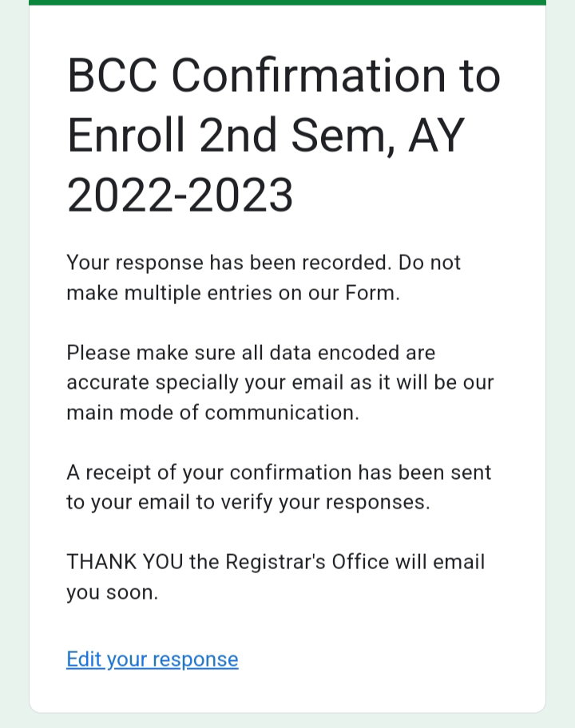
Task: Click the 'make multiple entries on our Form' line
Action: 233,293
